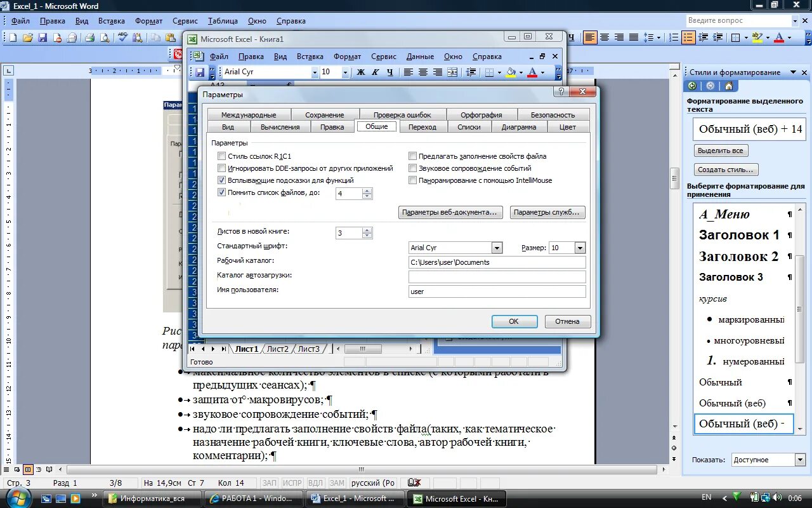The image size is (812, 508).
Task: Open the standard font Arial Cyr dropdown
Action: coord(497,248)
